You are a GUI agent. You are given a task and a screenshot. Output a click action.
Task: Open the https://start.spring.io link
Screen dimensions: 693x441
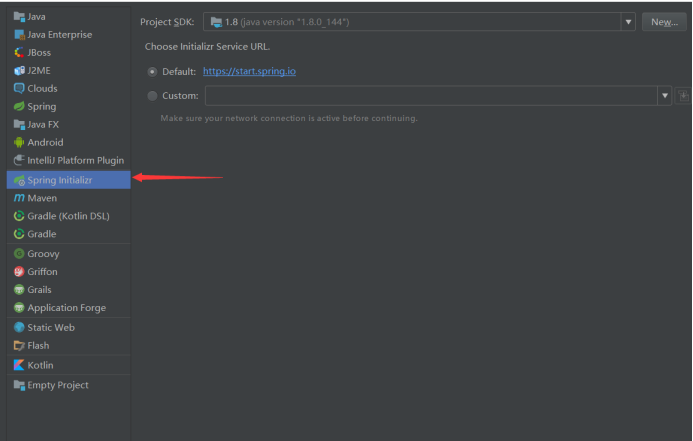[249, 71]
